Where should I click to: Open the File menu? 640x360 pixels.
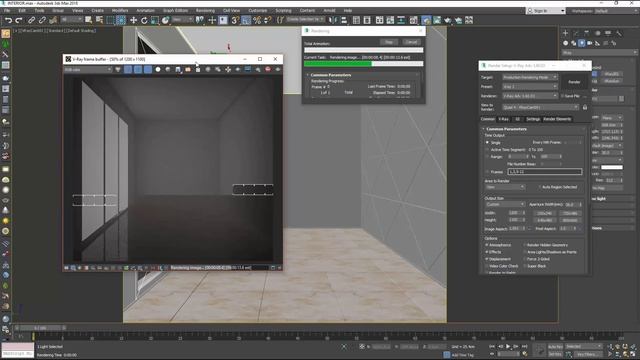click(7, 11)
